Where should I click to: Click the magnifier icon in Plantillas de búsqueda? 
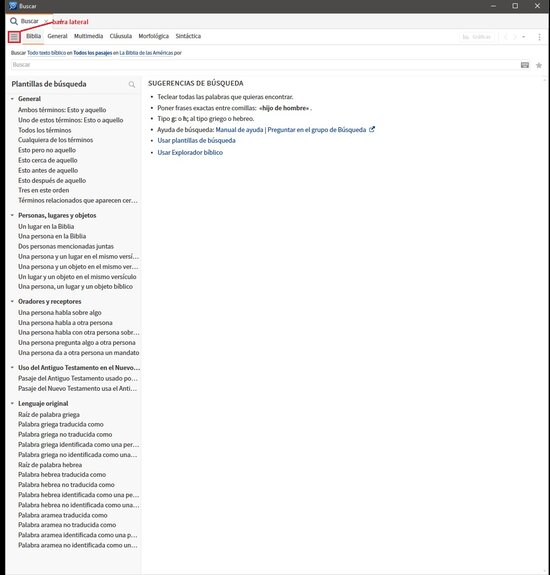click(x=132, y=85)
